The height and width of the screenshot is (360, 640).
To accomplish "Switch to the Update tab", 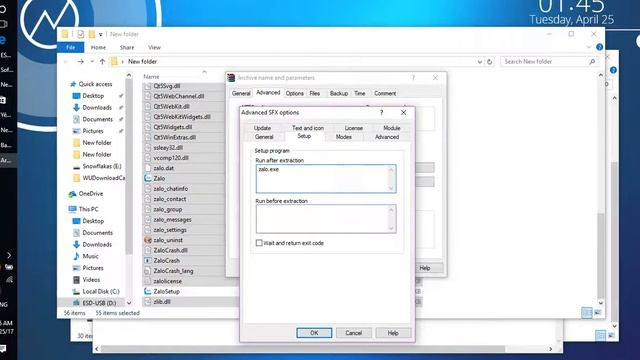I will [262, 128].
